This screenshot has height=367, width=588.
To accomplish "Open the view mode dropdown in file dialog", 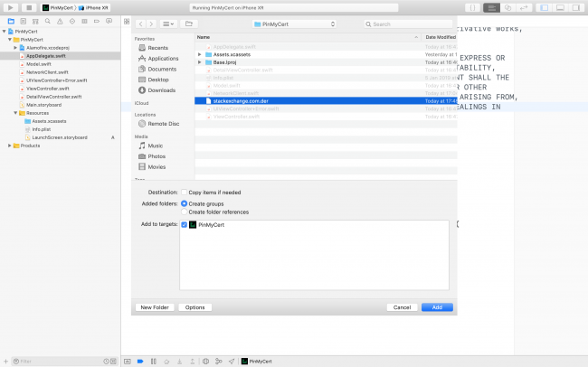I will tap(168, 24).
